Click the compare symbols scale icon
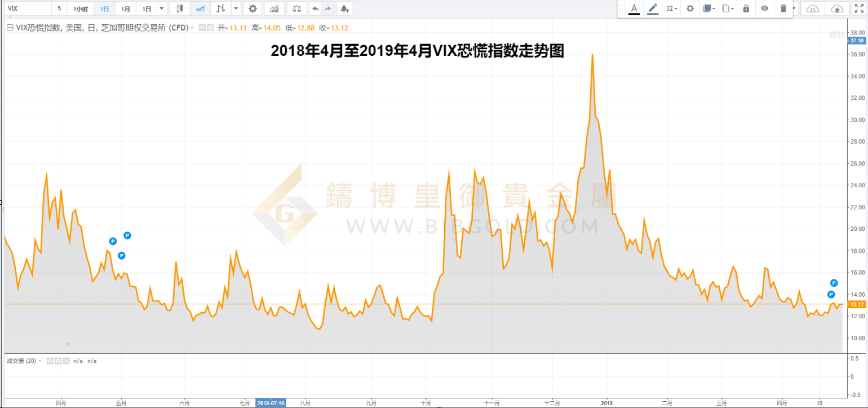This screenshot has height=408, width=868. click(296, 8)
